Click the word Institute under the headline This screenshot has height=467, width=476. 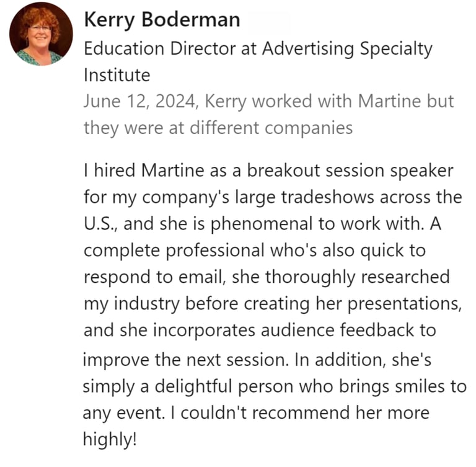(x=117, y=75)
